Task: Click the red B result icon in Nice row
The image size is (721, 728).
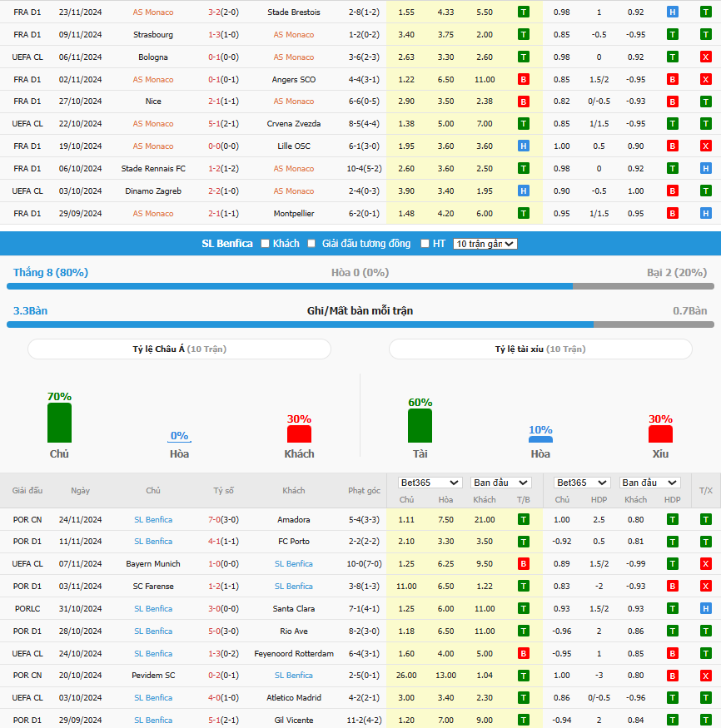Action: point(524,102)
